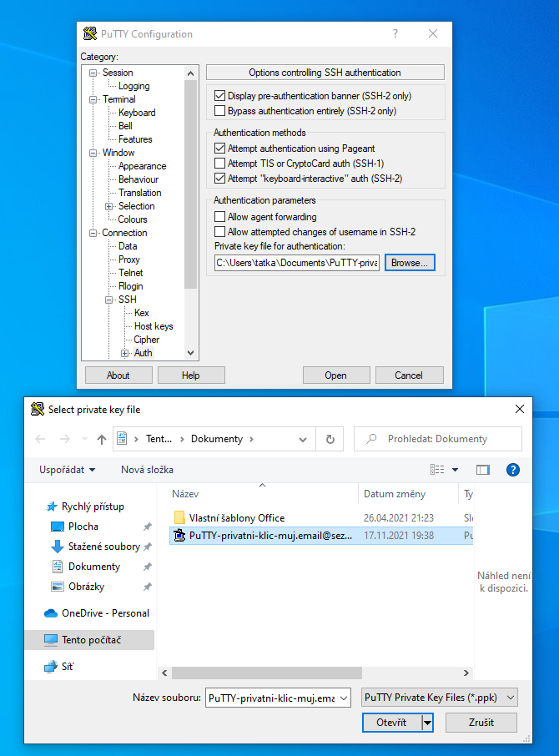Click the Refresh icon in address bar
Viewport: 559px width, 756px height.
pos(330,439)
